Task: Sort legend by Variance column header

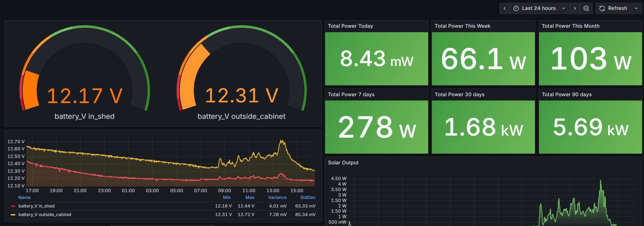Action: [277, 198]
